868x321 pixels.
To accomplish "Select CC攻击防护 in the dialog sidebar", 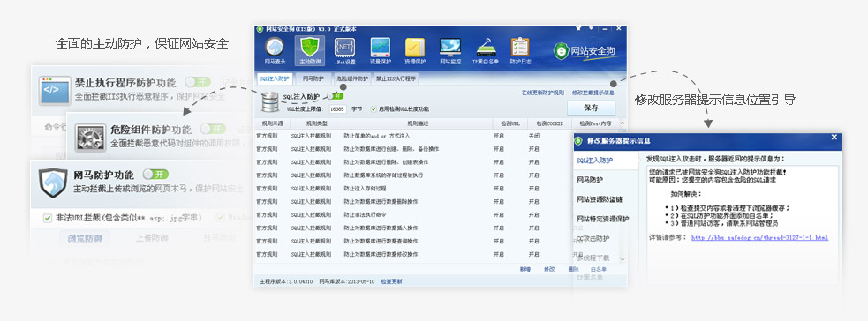I will tap(593, 238).
